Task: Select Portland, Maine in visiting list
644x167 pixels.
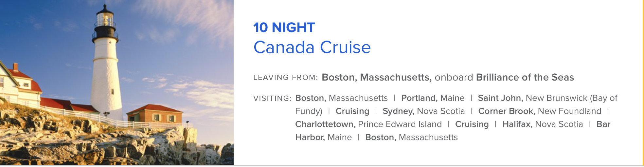Action: pos(433,98)
